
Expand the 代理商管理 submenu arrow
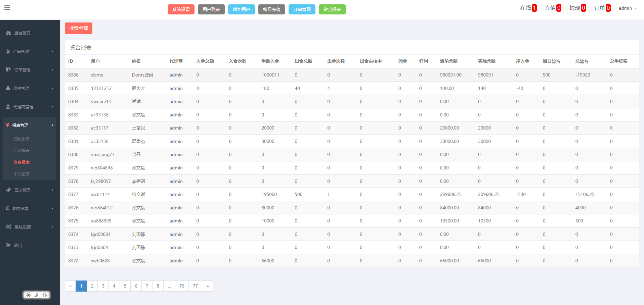pyautogui.click(x=52, y=107)
